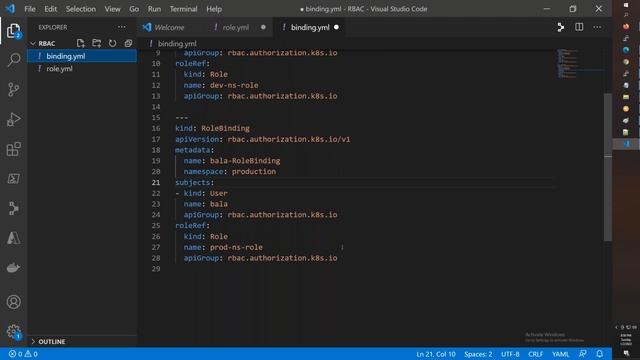Viewport: 640px width, 360px height.
Task: Click on 'namespace: production' line
Action: pos(229,171)
